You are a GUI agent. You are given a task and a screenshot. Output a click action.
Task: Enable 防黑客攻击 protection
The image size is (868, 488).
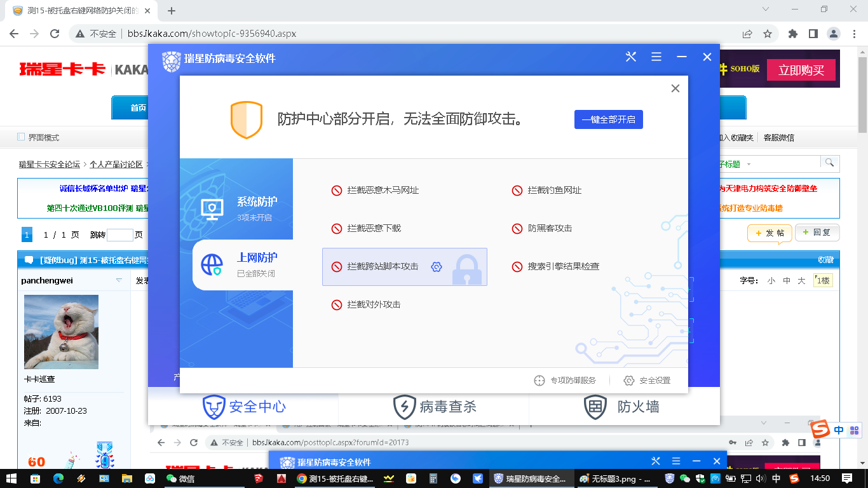click(x=517, y=229)
